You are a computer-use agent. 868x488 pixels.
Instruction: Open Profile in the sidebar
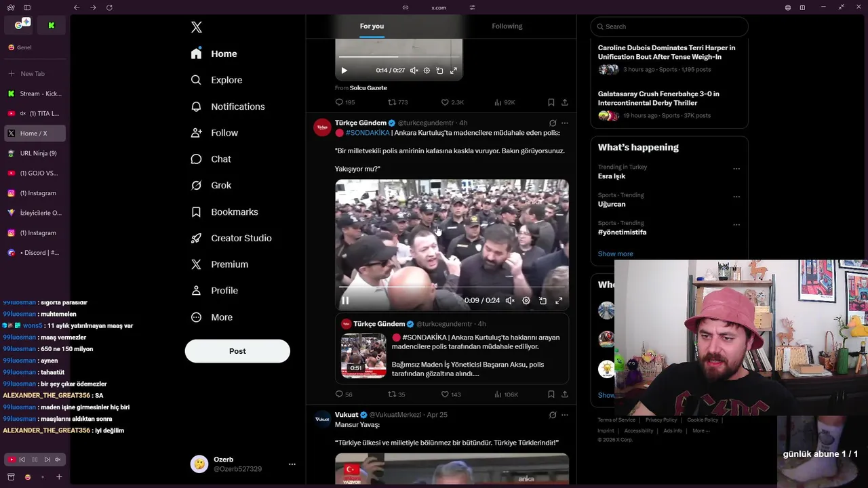coord(214,290)
